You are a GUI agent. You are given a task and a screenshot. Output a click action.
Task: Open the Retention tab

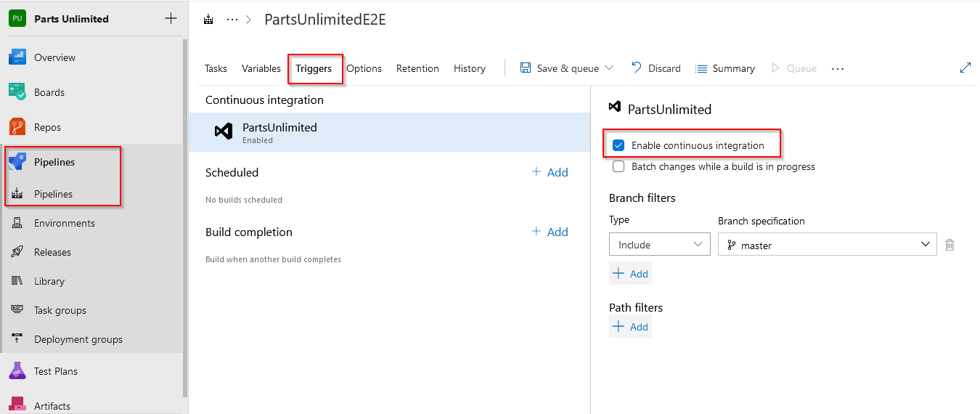click(x=417, y=68)
